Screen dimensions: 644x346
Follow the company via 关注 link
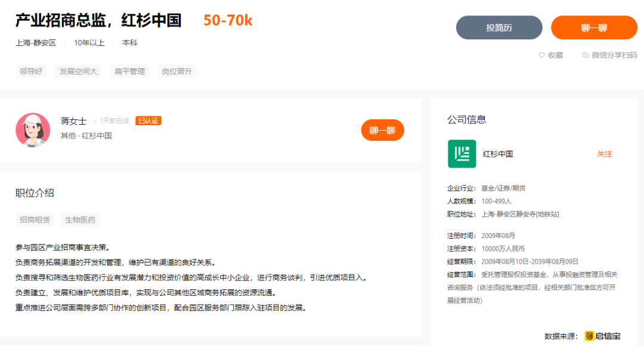(606, 154)
